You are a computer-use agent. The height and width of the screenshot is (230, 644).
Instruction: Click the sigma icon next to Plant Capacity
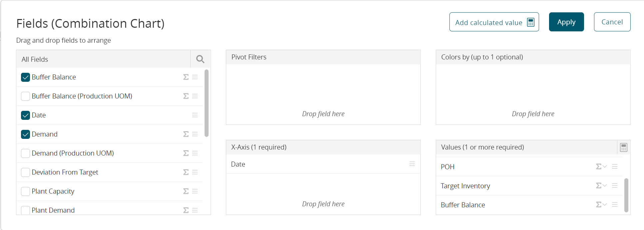[x=186, y=191]
